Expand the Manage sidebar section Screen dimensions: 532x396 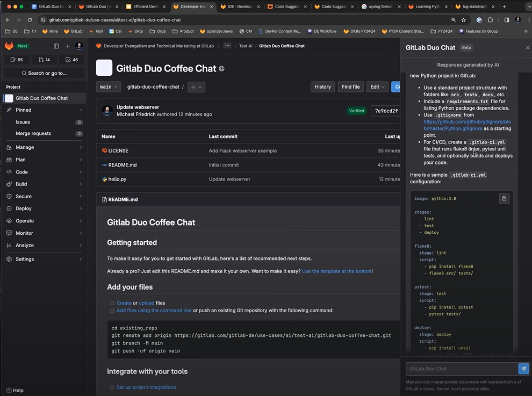tap(44, 147)
